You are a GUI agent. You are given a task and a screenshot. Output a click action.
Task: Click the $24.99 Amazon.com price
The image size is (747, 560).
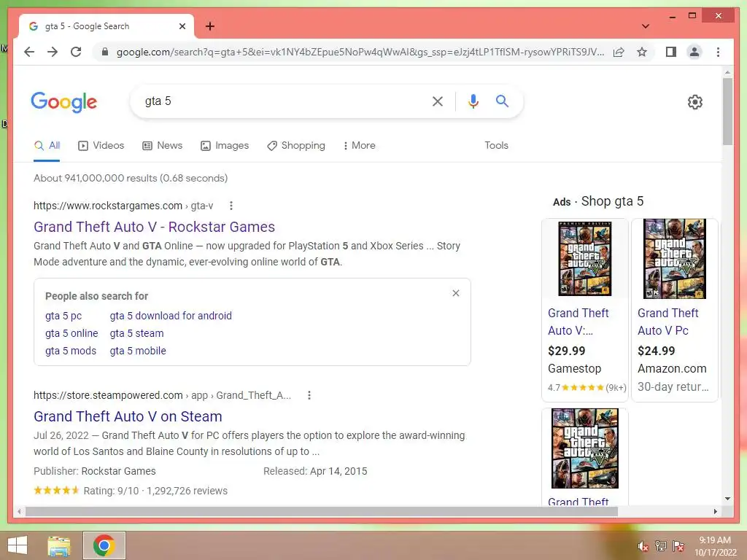[656, 351]
